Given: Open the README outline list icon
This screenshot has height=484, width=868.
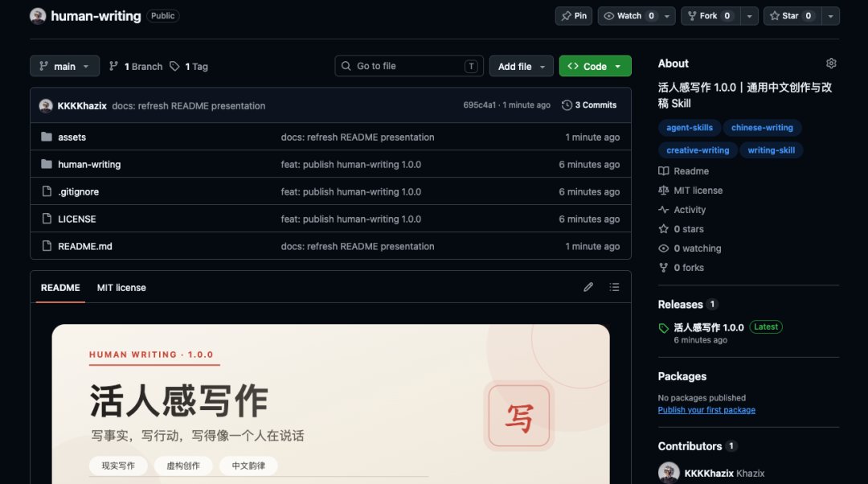Looking at the screenshot, I should (615, 287).
